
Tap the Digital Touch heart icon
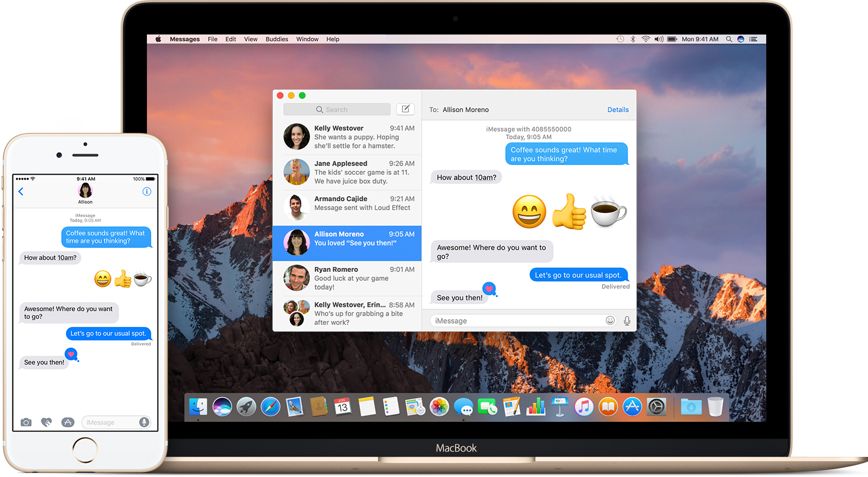(x=47, y=423)
